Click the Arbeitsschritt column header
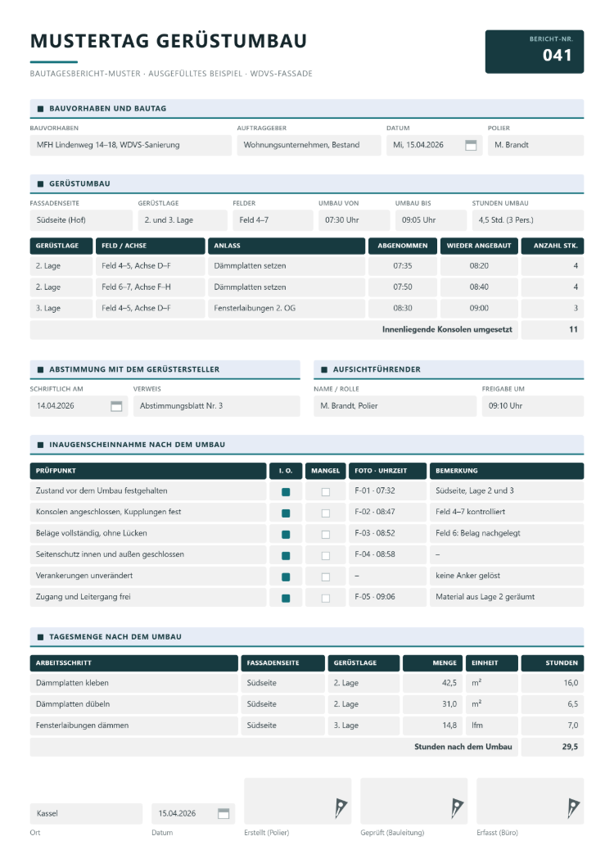 pos(133,662)
